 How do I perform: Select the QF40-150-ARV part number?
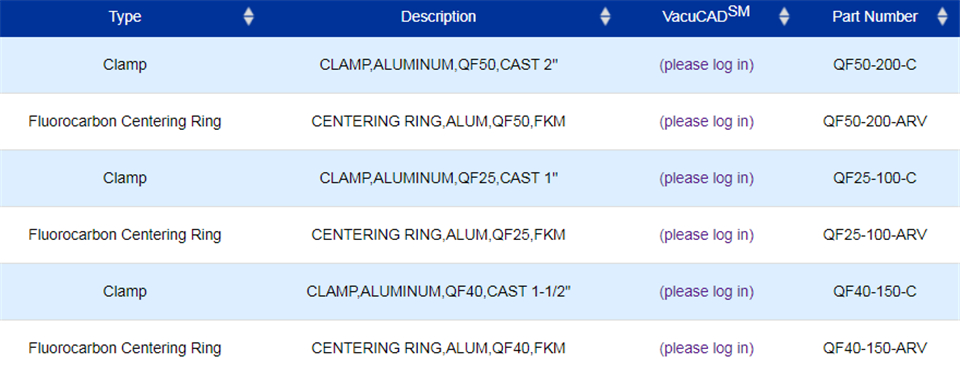(875, 348)
